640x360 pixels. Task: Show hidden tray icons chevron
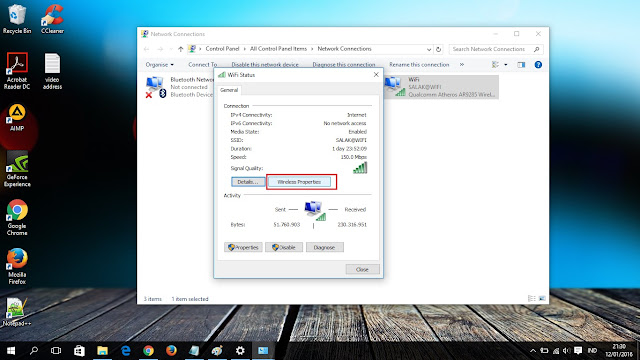point(533,351)
